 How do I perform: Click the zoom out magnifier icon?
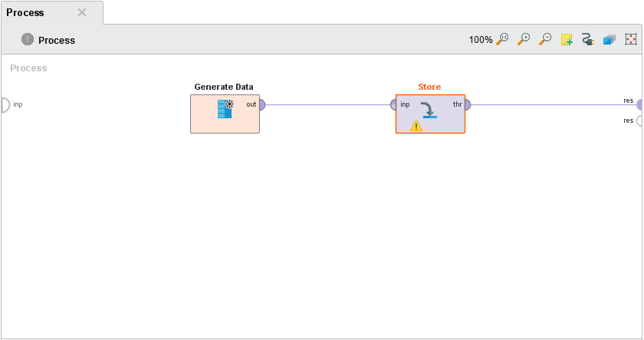546,39
